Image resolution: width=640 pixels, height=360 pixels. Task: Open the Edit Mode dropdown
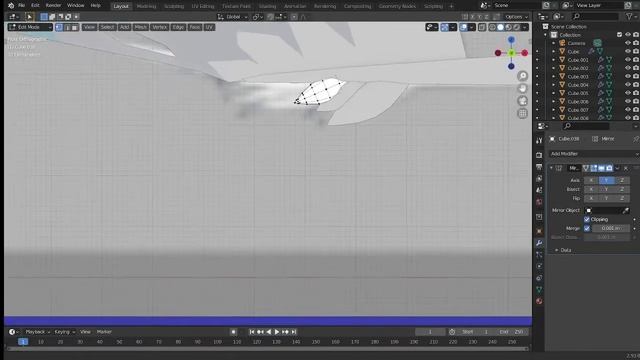click(30, 27)
